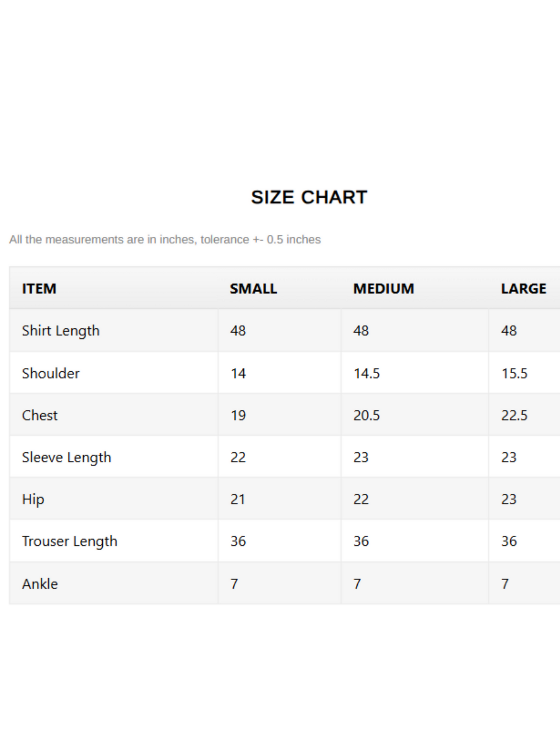Select Small hip value 21

(x=238, y=499)
